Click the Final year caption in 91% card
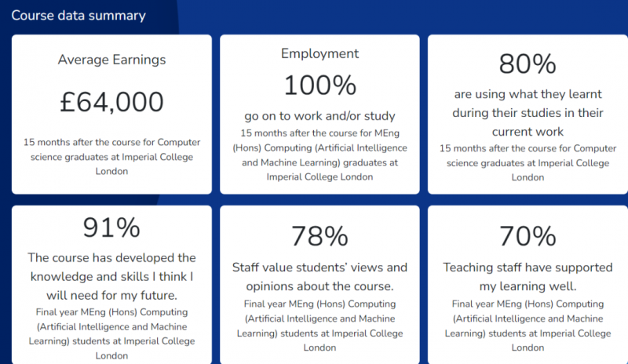The width and height of the screenshot is (628, 364). point(111,333)
